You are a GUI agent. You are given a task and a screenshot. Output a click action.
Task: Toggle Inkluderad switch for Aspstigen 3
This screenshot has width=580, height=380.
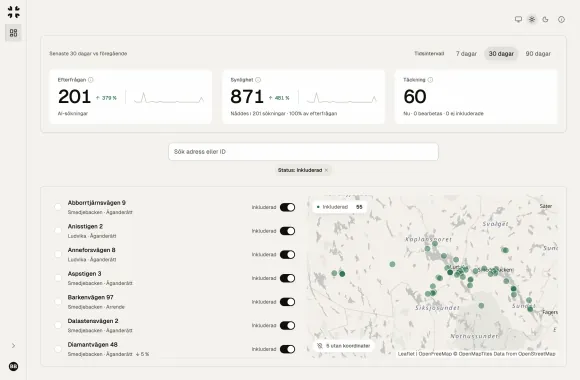tap(287, 278)
